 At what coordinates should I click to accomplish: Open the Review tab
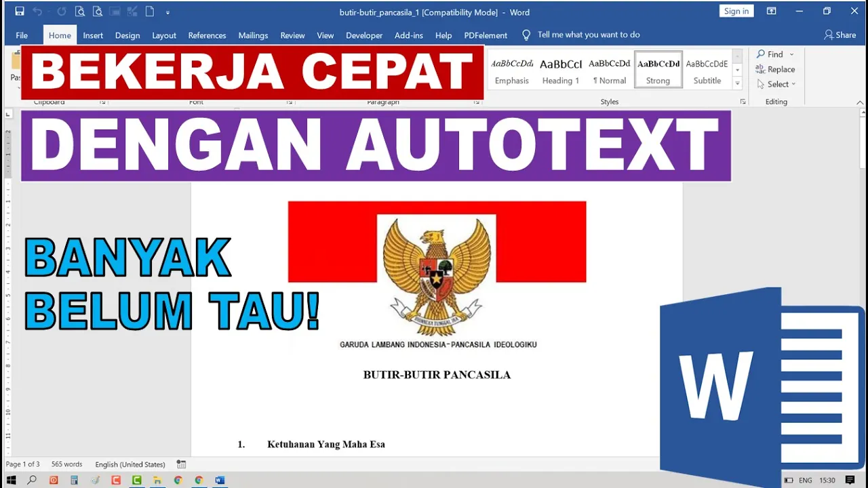tap(292, 35)
